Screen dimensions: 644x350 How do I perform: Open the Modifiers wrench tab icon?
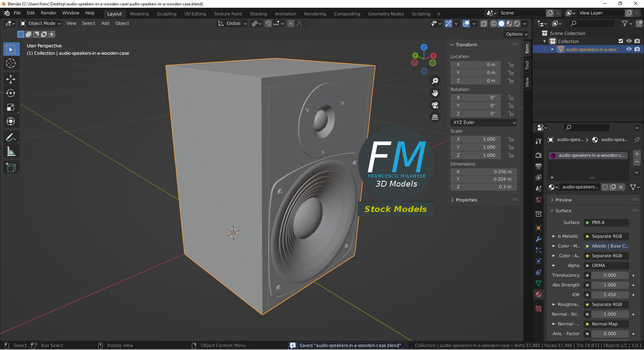(x=538, y=239)
